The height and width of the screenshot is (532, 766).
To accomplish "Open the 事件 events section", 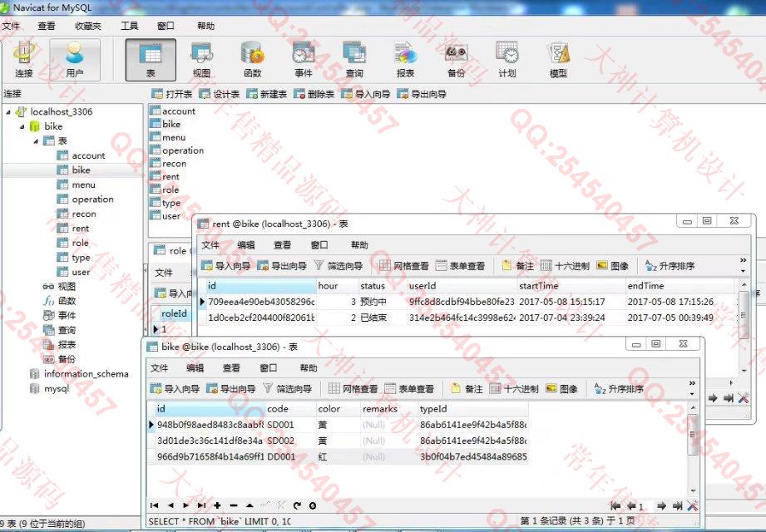I will click(x=303, y=60).
